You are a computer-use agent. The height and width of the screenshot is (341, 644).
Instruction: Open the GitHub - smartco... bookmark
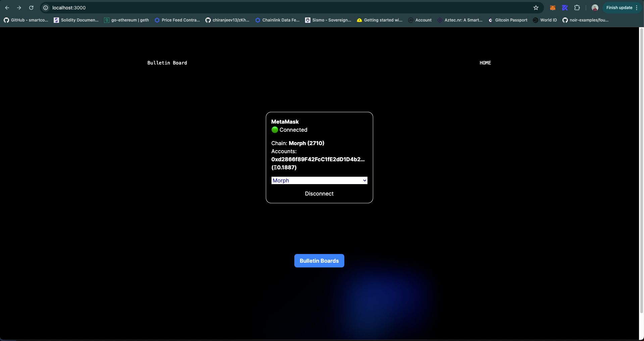click(x=26, y=20)
